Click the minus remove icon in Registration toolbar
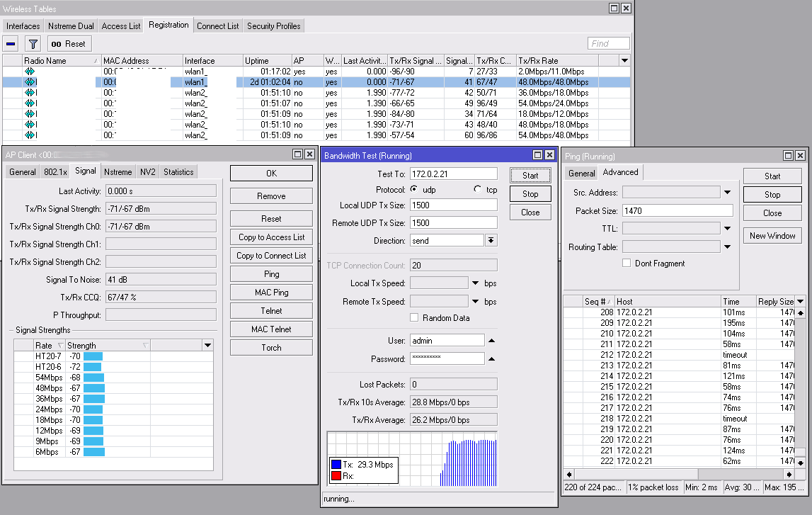Screen dimensions: 812x515 11,44
